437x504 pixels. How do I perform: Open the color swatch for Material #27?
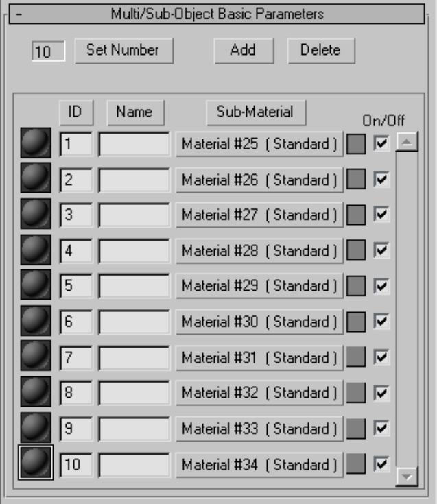tap(355, 215)
